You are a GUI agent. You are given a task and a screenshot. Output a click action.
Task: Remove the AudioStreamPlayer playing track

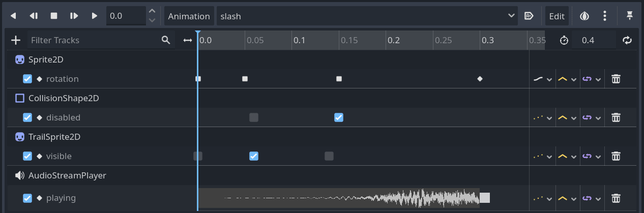(616, 198)
